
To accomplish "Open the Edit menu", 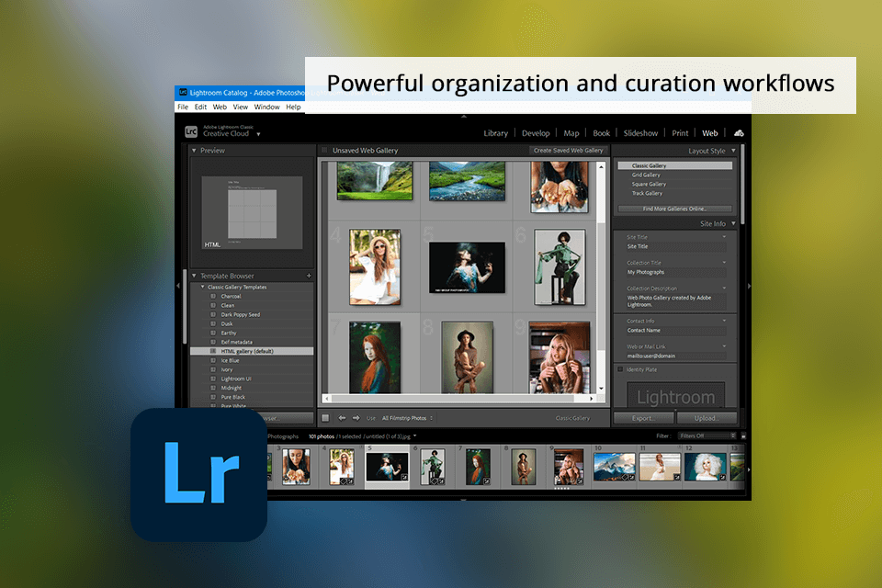I will pyautogui.click(x=201, y=107).
